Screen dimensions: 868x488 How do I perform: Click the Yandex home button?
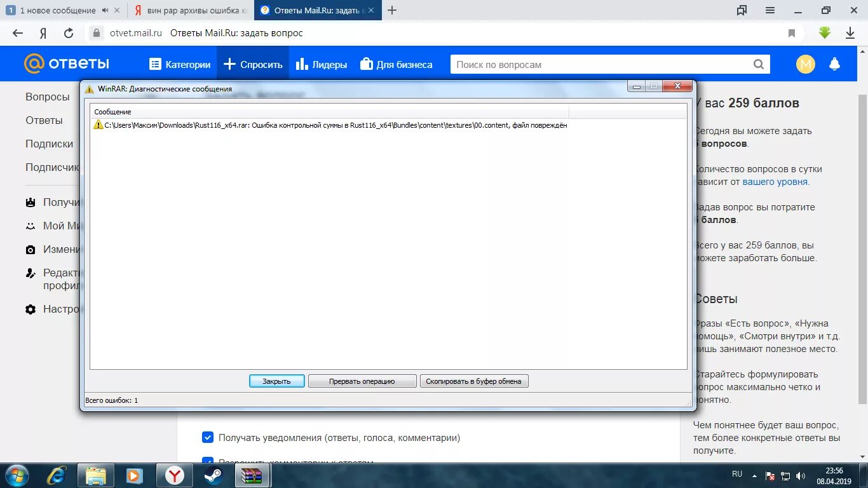(43, 33)
